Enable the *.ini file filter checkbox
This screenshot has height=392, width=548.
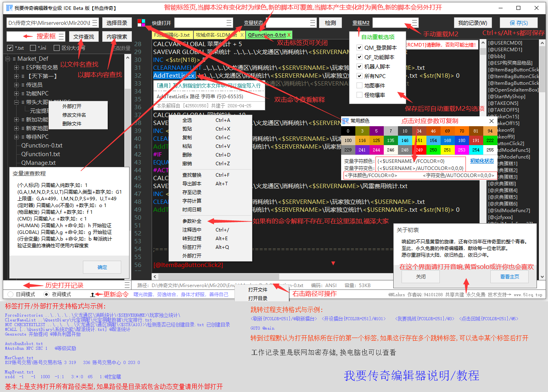(33, 48)
